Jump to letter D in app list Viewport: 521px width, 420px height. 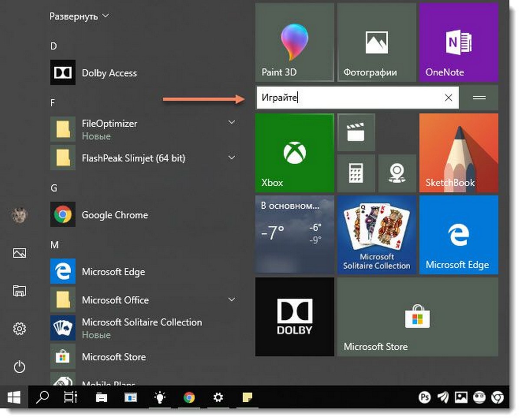pyautogui.click(x=54, y=46)
